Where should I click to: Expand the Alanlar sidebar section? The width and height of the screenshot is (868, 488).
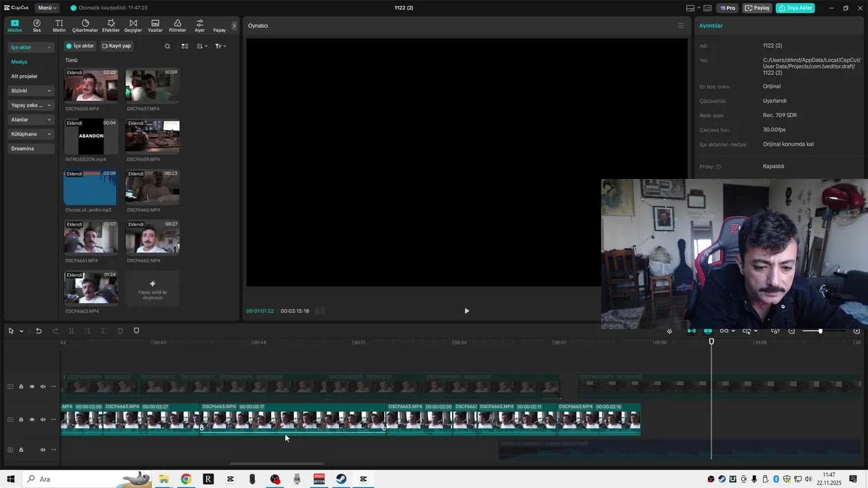tap(31, 119)
